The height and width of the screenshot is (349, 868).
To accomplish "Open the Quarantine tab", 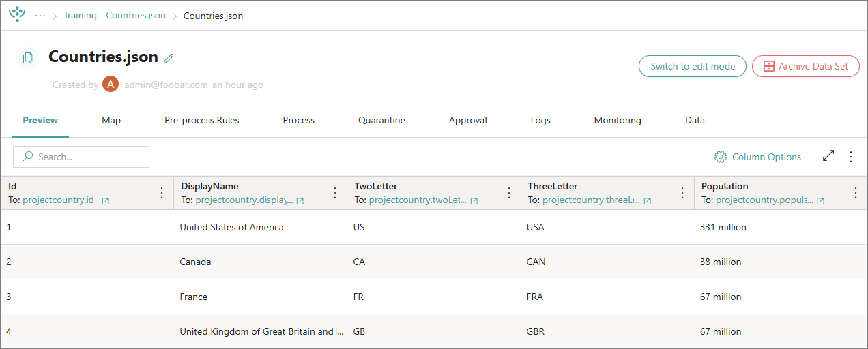I will 381,120.
